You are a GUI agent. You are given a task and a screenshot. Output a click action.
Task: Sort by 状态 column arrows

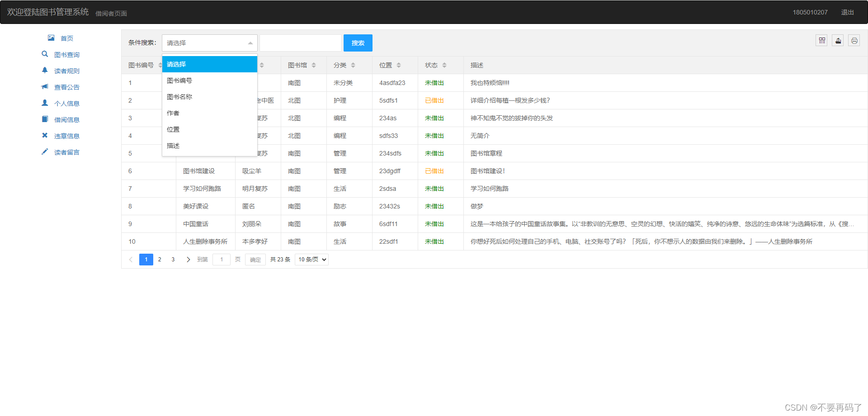pos(444,65)
